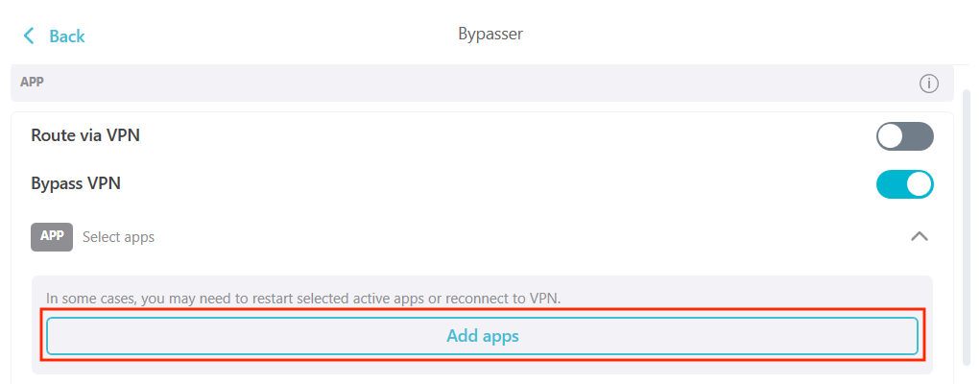
Task: Click the white knob of Route via VPN switch
Action: coord(891,136)
